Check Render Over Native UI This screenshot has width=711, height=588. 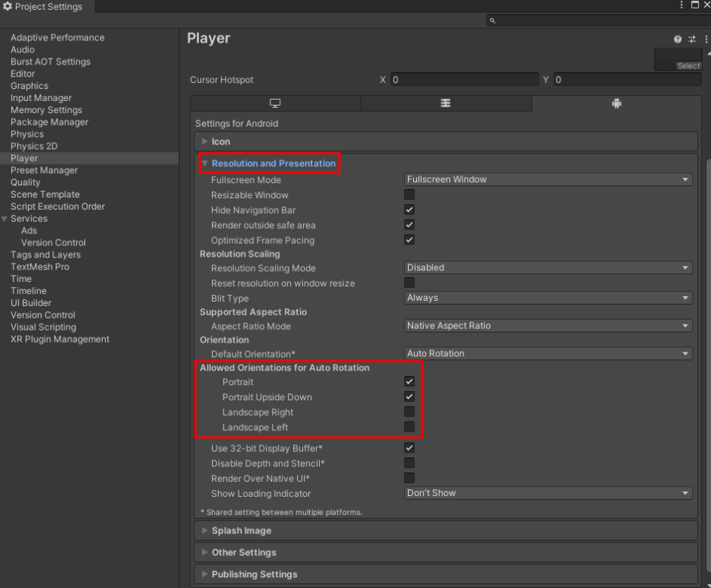click(x=409, y=478)
